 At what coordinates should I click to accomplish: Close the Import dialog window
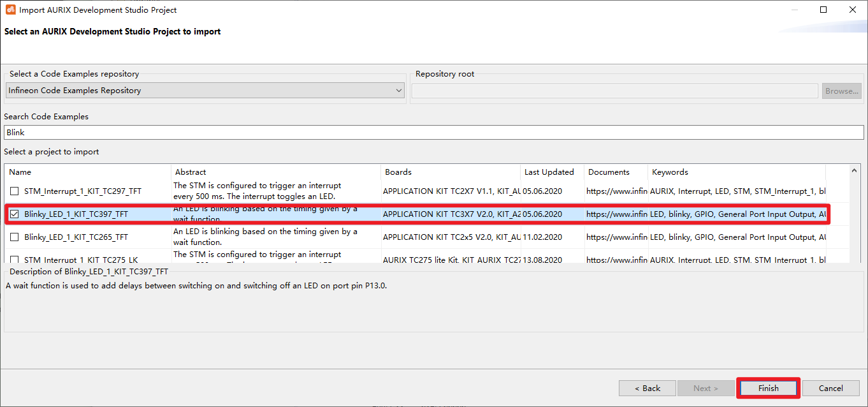click(x=853, y=10)
